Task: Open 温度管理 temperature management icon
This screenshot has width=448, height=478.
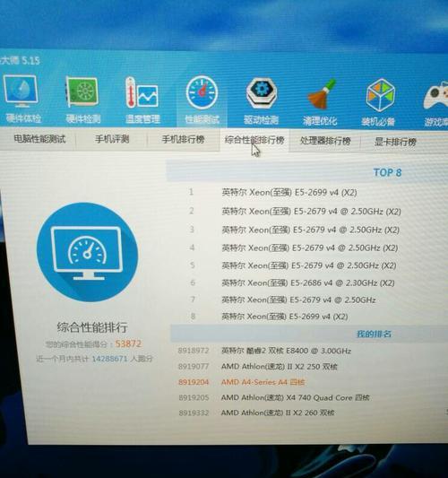Action: tap(142, 92)
